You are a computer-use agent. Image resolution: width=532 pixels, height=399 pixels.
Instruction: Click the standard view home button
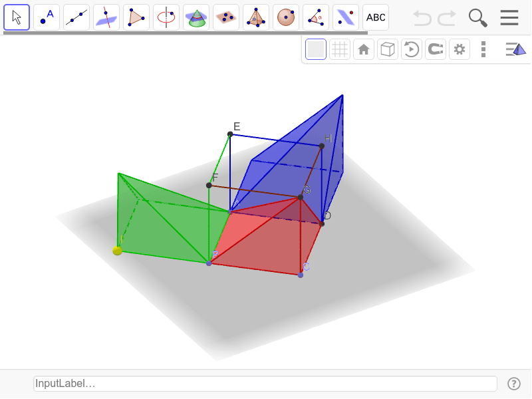[x=364, y=49]
